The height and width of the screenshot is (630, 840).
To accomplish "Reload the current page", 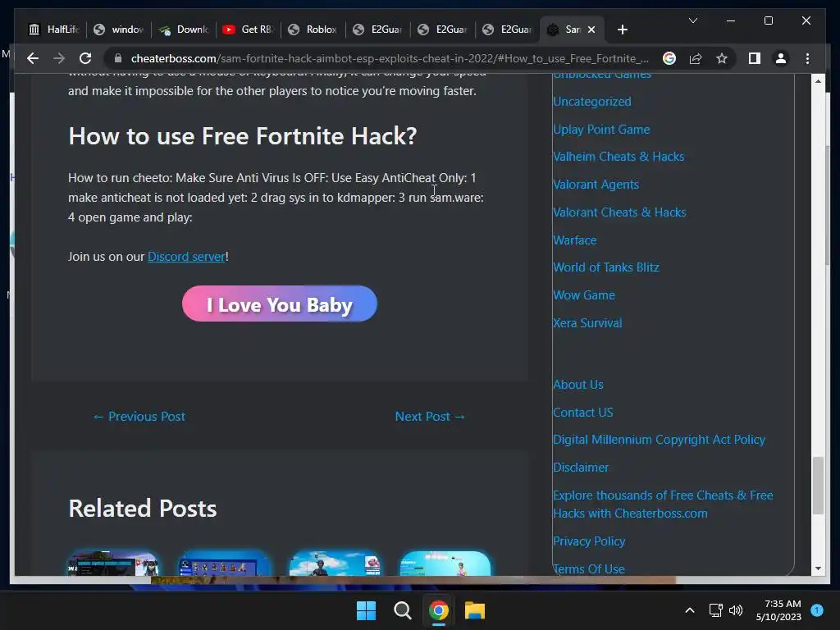I will [85, 58].
